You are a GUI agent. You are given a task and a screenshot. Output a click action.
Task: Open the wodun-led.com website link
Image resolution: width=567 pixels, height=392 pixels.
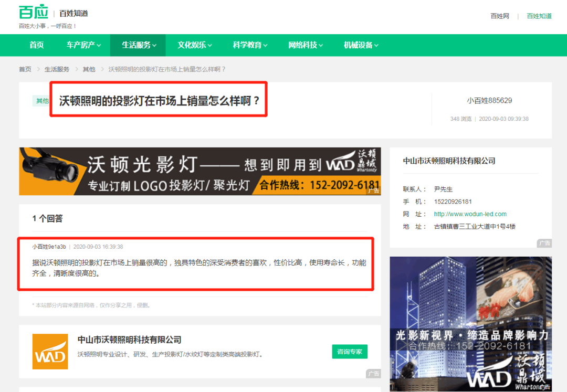point(470,214)
